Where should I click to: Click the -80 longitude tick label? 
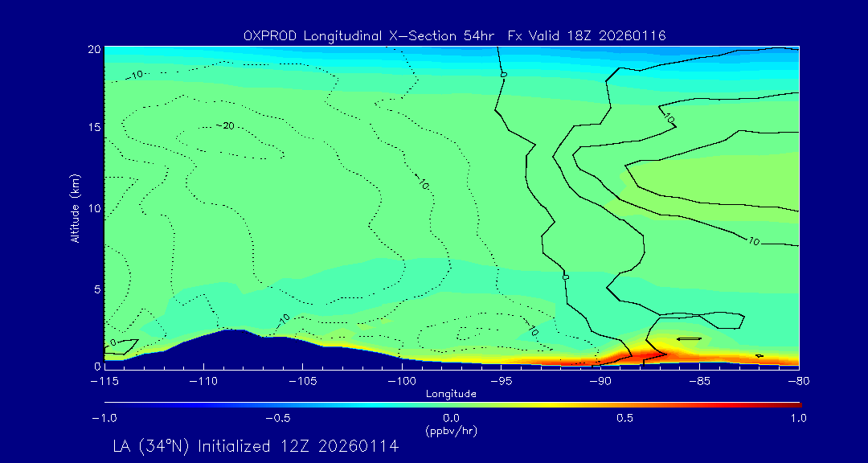(799, 382)
